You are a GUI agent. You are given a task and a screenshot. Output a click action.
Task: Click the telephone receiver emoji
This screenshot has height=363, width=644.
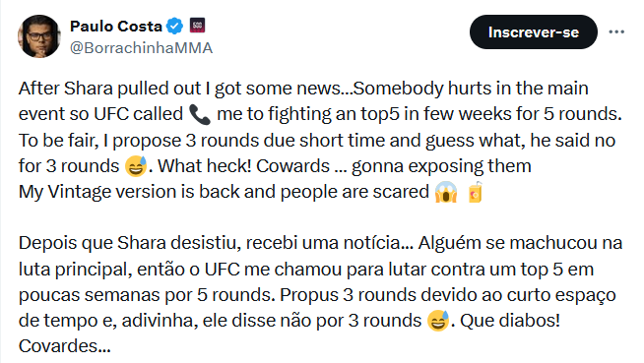coord(200,114)
